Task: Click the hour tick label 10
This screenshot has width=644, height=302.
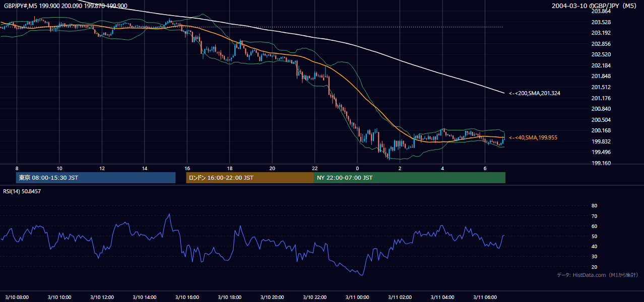Action: (59, 168)
